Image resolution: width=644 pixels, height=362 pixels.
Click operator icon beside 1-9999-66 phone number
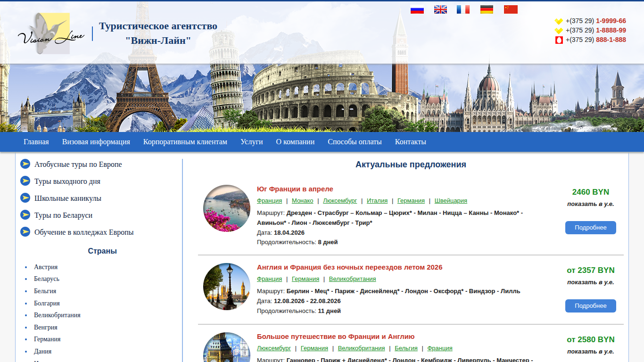tap(559, 21)
